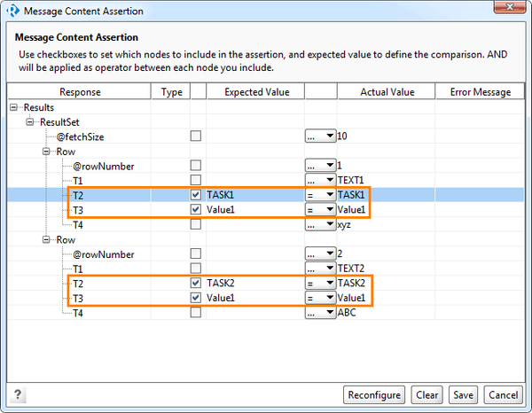Uncheck the TASK2 row checkbox

pos(195,284)
